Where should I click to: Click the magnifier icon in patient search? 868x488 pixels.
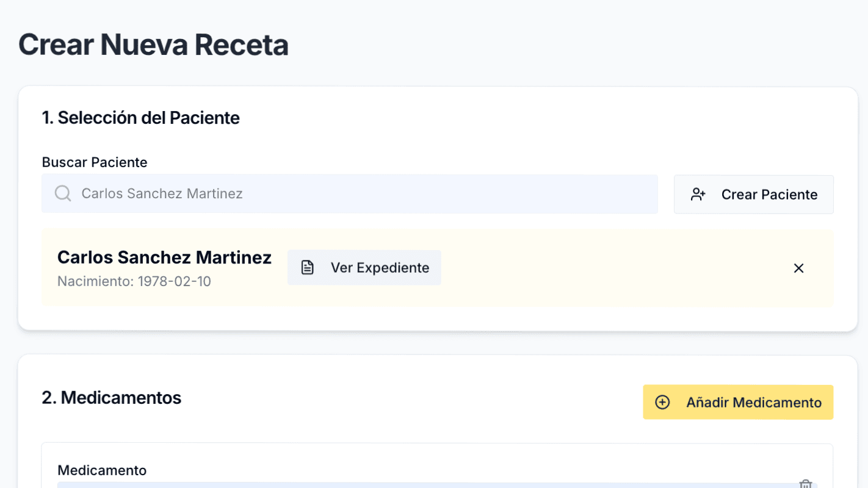tap(63, 193)
